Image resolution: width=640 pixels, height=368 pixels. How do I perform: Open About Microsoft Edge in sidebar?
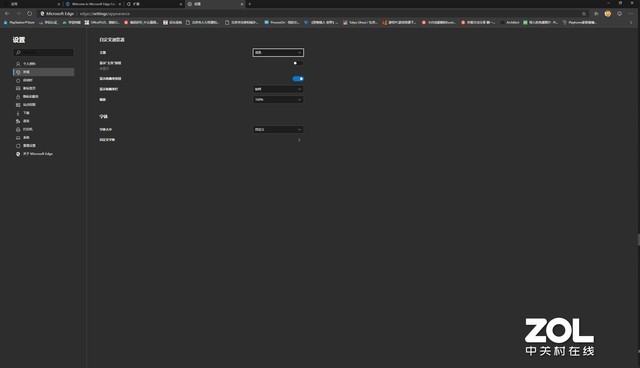click(43, 154)
